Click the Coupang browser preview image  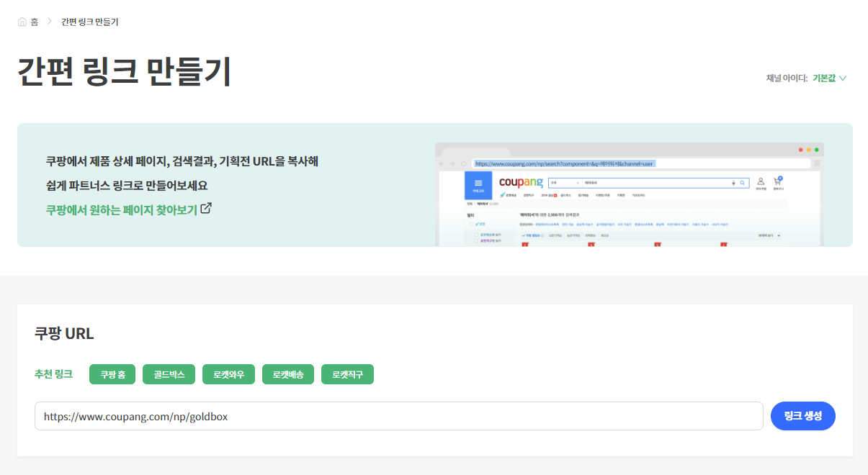point(630,194)
